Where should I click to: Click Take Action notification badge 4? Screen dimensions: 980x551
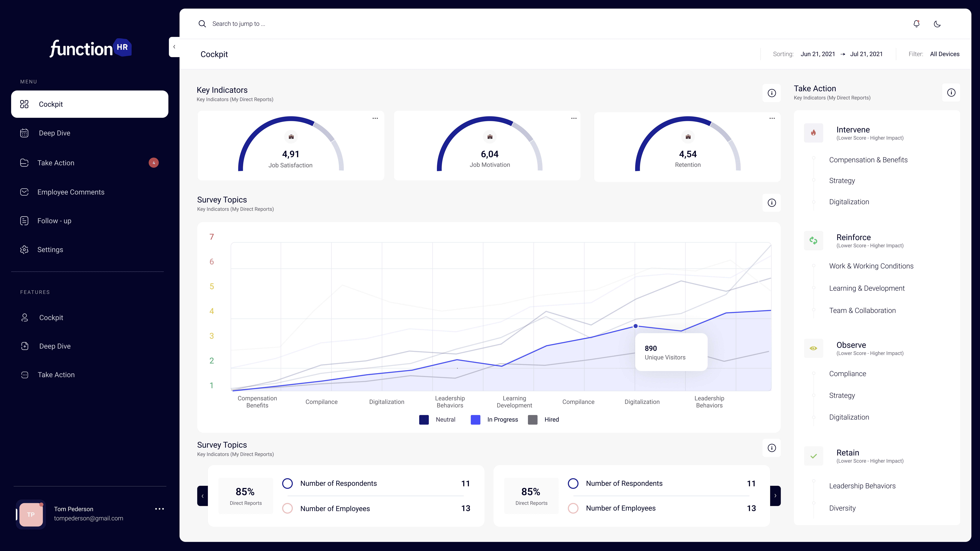click(x=154, y=163)
